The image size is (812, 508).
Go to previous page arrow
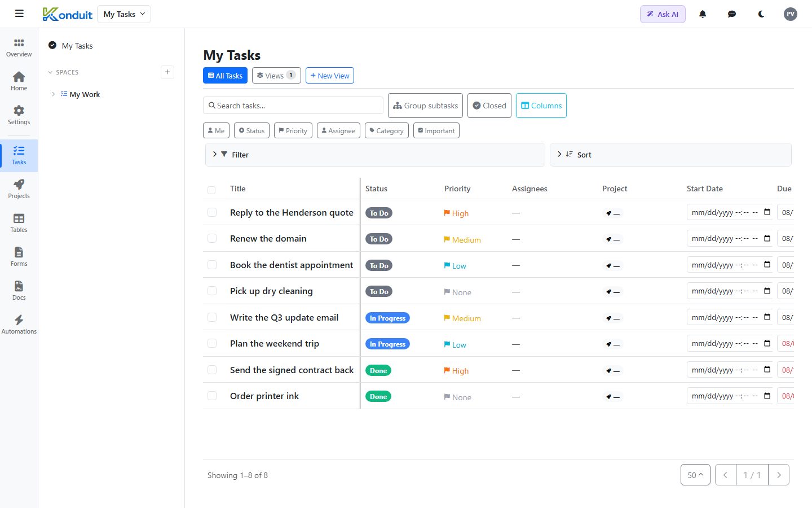(x=726, y=475)
